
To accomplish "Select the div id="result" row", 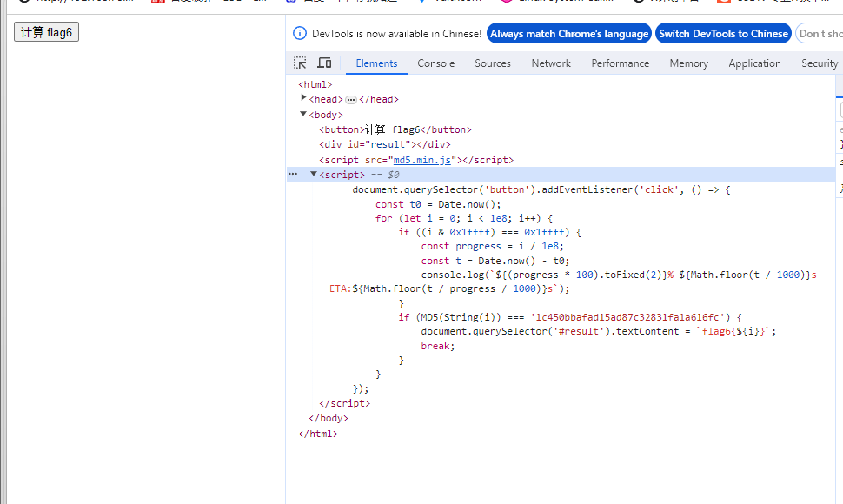I will pyautogui.click(x=385, y=144).
